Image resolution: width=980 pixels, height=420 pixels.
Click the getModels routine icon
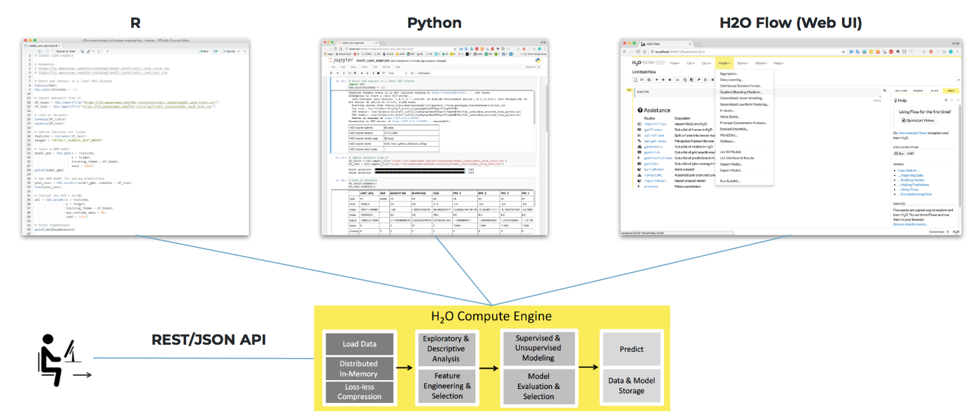point(639,147)
